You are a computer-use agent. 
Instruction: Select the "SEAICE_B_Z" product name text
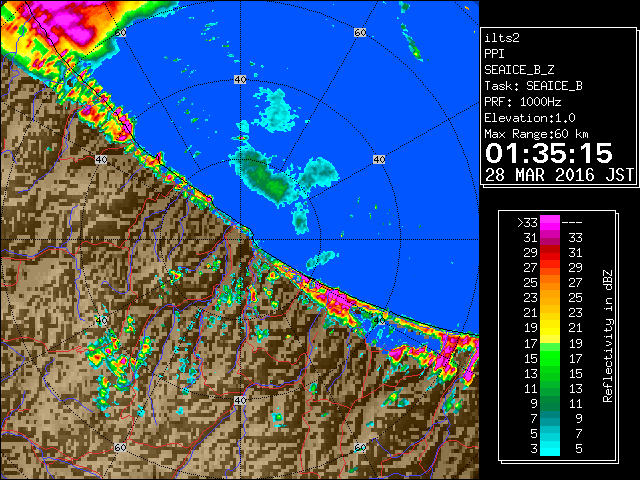(x=519, y=70)
